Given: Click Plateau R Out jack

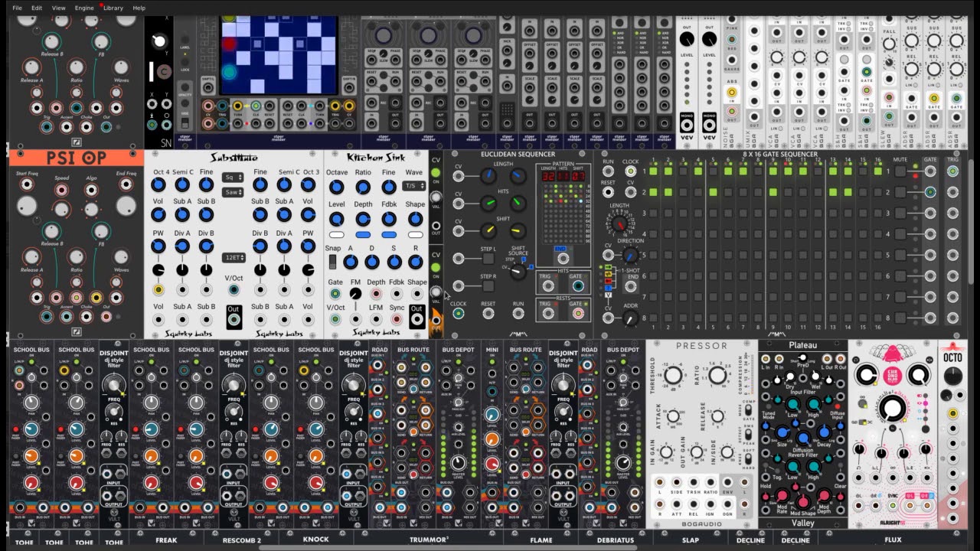Looking at the screenshot, I should click(x=840, y=359).
